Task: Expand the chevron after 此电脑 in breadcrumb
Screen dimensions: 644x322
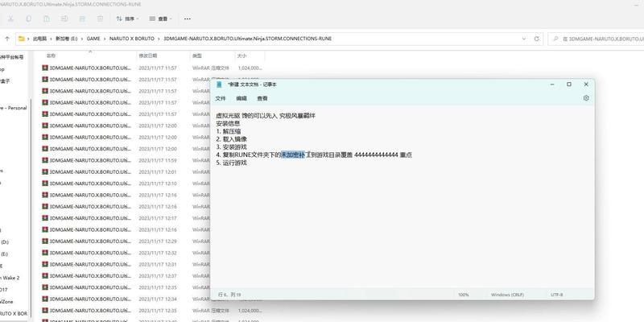Action: [52, 39]
